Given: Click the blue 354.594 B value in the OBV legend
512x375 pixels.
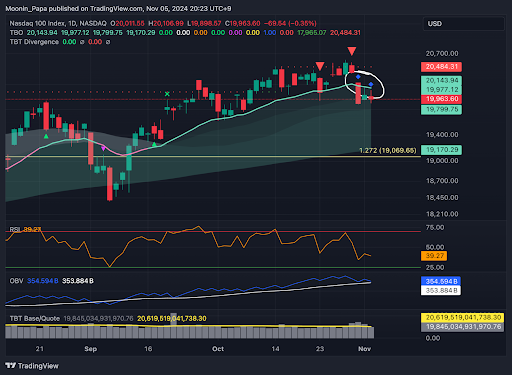Looking at the screenshot, I should pyautogui.click(x=43, y=281).
